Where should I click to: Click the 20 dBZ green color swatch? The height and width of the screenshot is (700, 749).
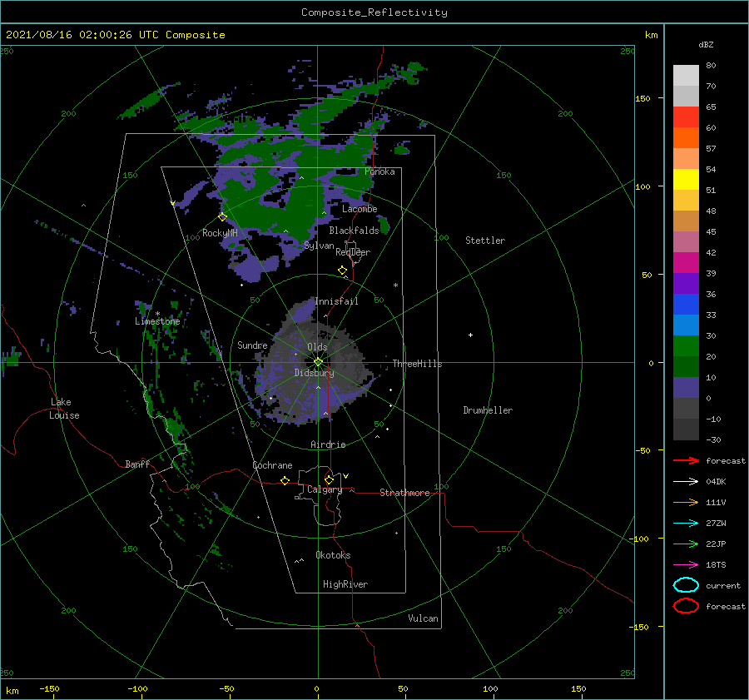[686, 366]
